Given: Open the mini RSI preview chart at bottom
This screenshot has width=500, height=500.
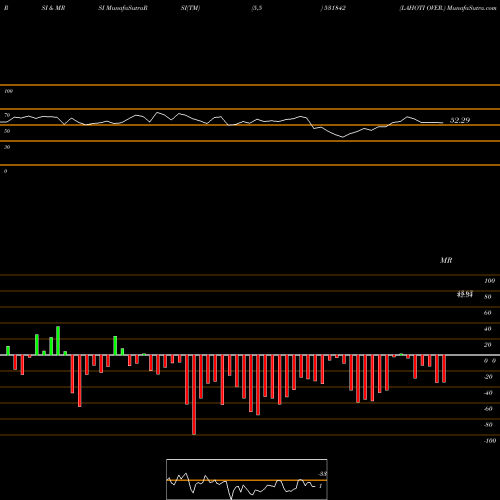Looking at the screenshot, I should [x=247, y=479].
